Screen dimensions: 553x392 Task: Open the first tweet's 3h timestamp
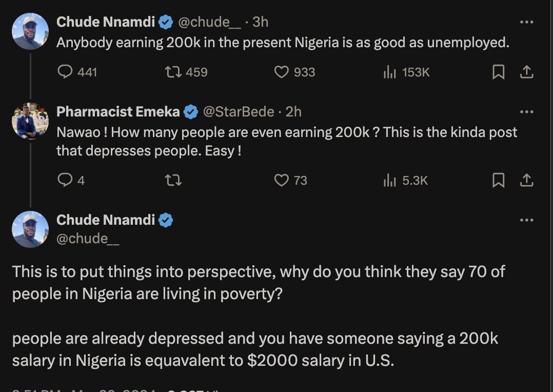pos(261,22)
